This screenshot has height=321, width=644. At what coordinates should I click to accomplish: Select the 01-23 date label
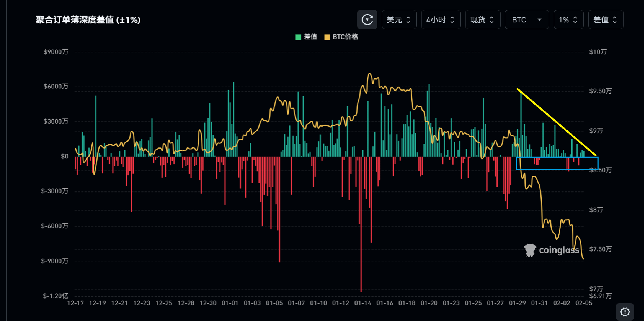[x=451, y=303]
